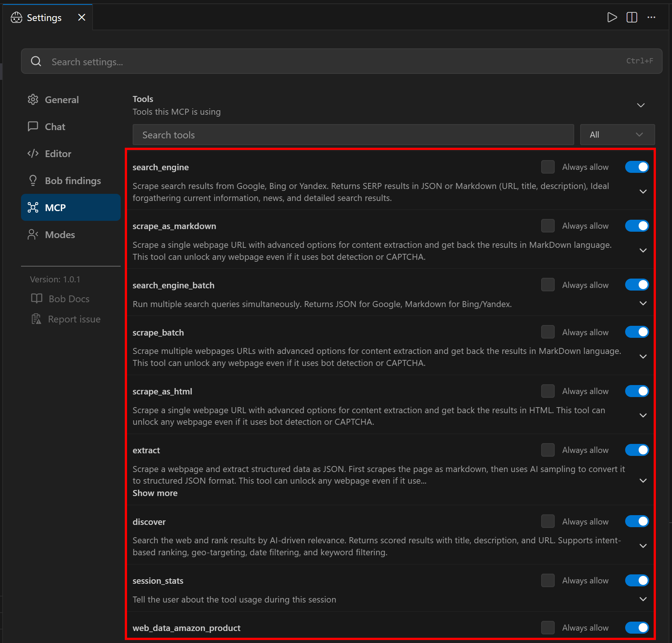Select the MCP settings section
The width and height of the screenshot is (672, 643).
coord(71,207)
